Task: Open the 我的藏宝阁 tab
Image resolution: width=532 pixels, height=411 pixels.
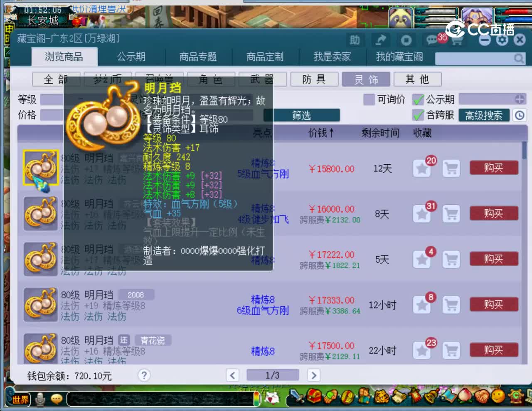Action: click(x=399, y=57)
